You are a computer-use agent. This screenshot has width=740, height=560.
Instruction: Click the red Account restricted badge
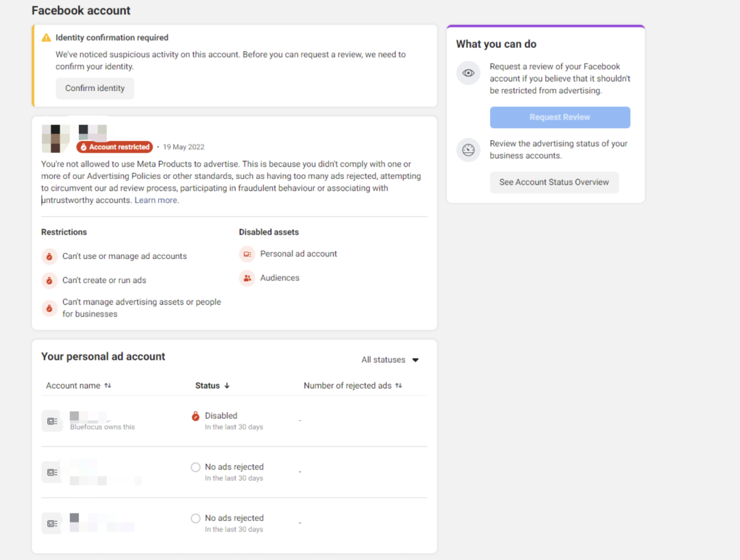pyautogui.click(x=114, y=147)
